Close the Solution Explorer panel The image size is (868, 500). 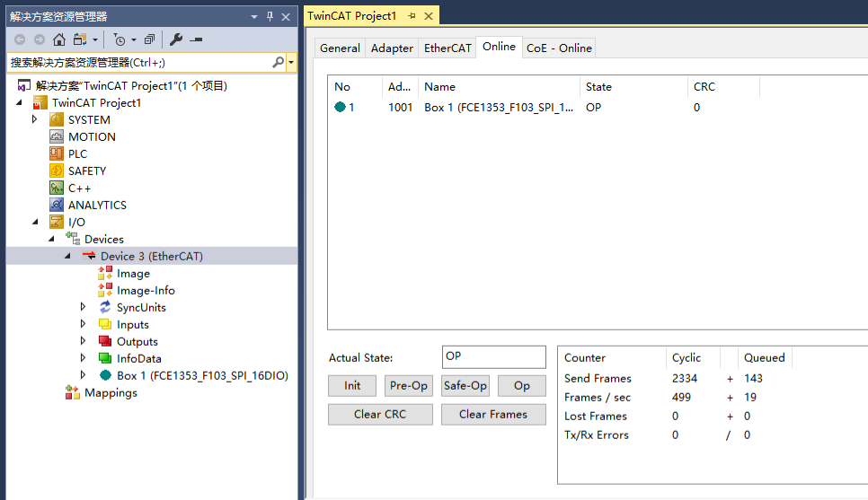[286, 16]
